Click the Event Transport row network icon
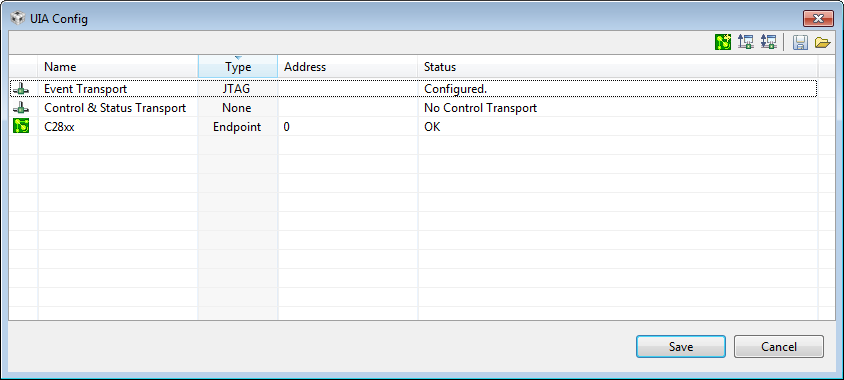The height and width of the screenshot is (380, 844). point(20,89)
